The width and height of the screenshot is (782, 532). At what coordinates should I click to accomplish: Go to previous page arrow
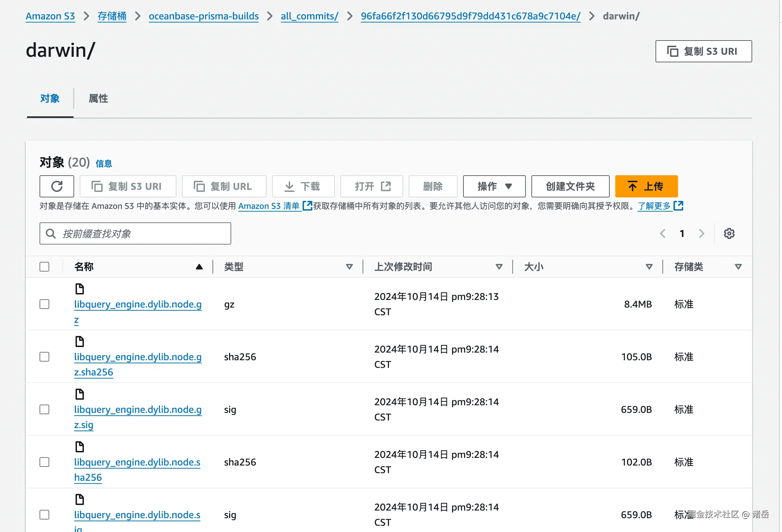tap(662, 233)
